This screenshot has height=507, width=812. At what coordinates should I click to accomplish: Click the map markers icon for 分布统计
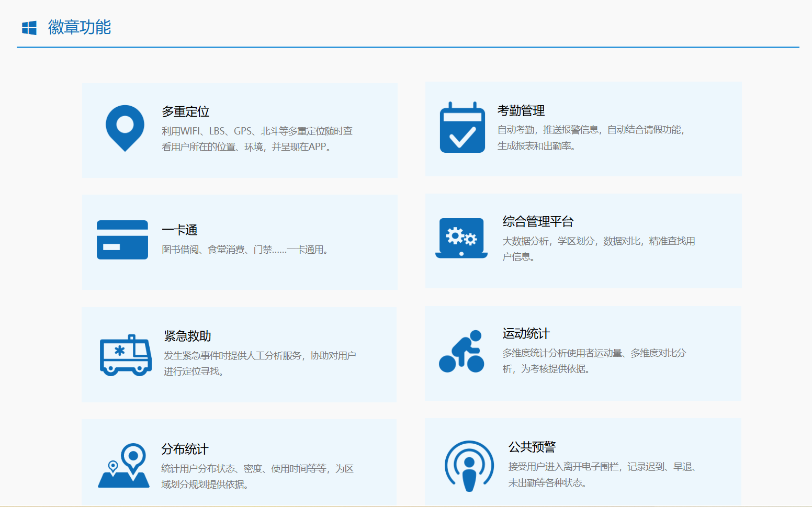pyautogui.click(x=124, y=466)
